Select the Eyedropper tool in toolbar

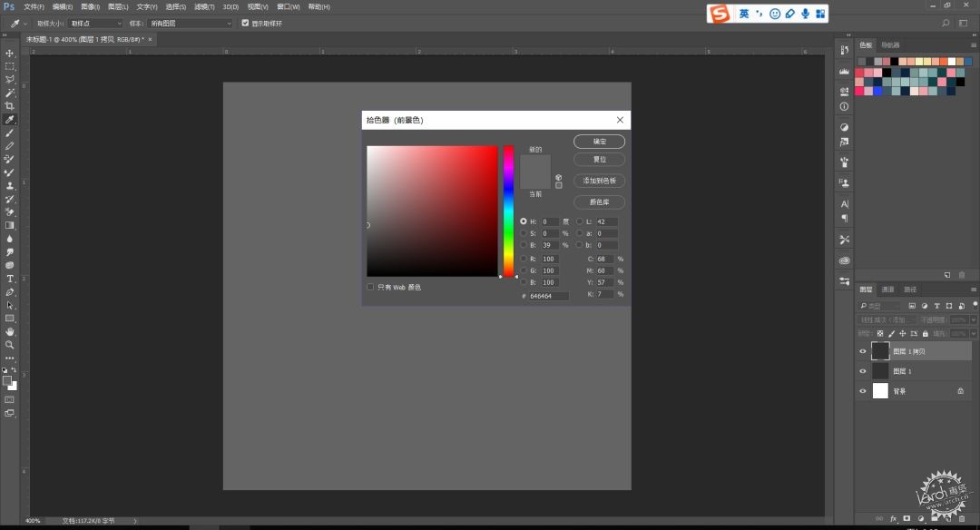[x=9, y=120]
